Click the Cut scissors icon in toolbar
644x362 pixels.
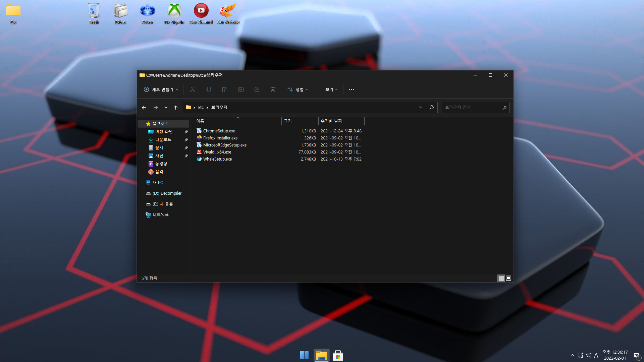click(193, 89)
